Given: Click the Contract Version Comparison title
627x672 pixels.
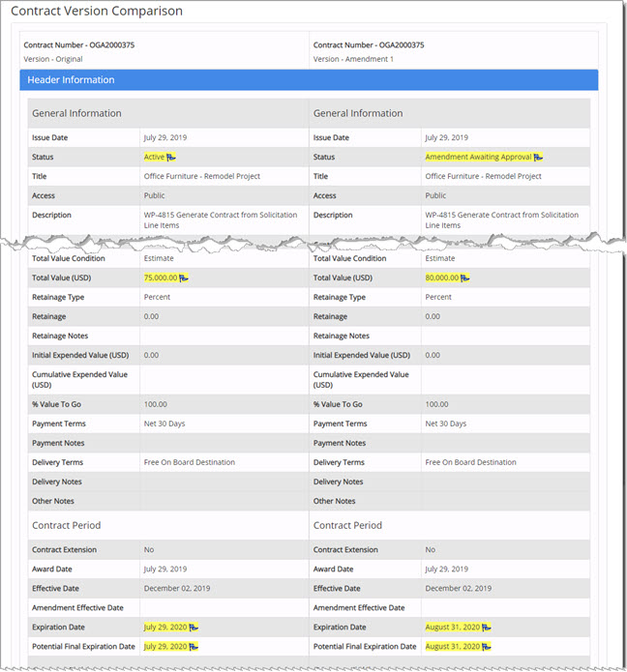Looking at the screenshot, I should tap(97, 11).
